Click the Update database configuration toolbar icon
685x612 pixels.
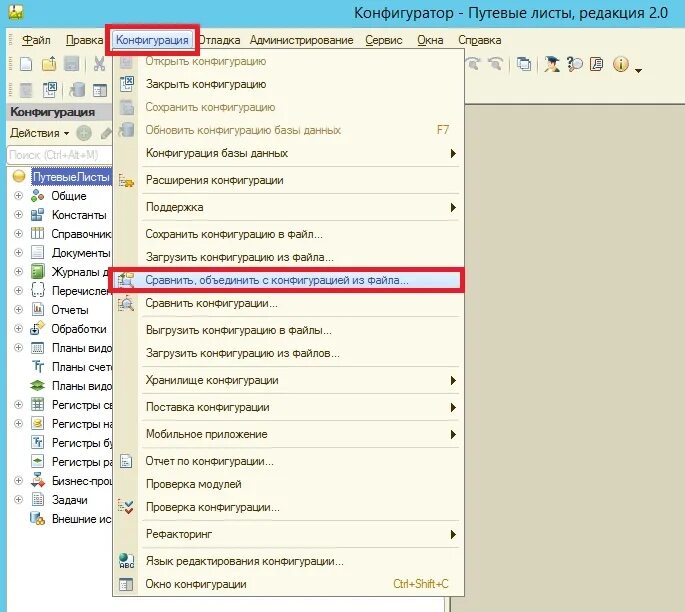pyautogui.click(x=77, y=90)
